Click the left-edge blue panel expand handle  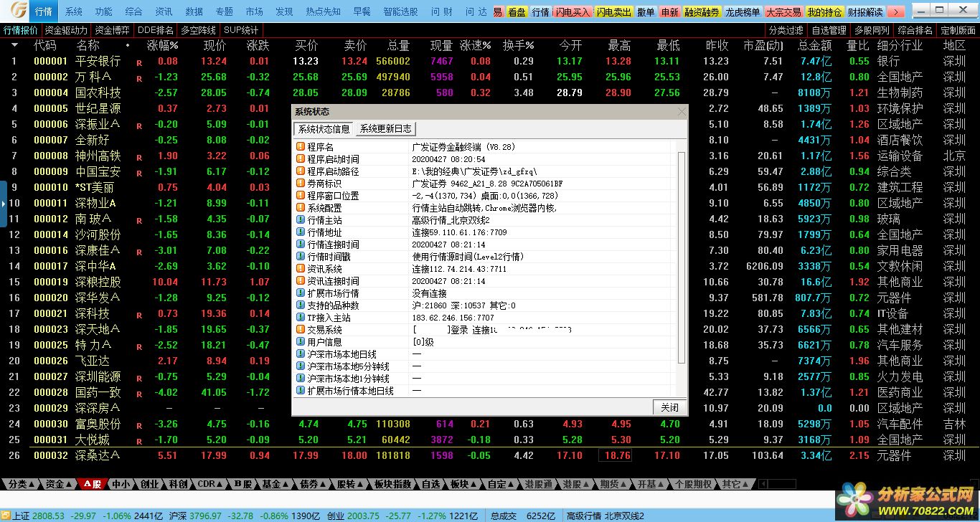[x=4, y=204]
